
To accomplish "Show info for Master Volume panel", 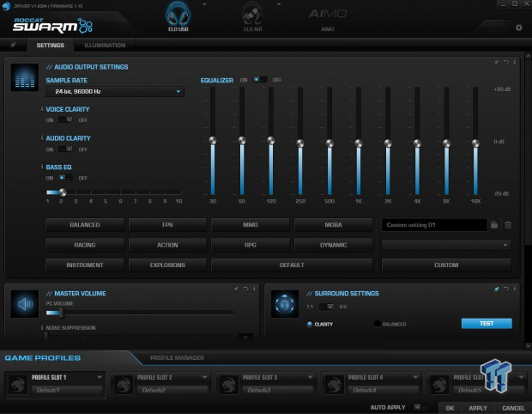I will (x=254, y=289).
